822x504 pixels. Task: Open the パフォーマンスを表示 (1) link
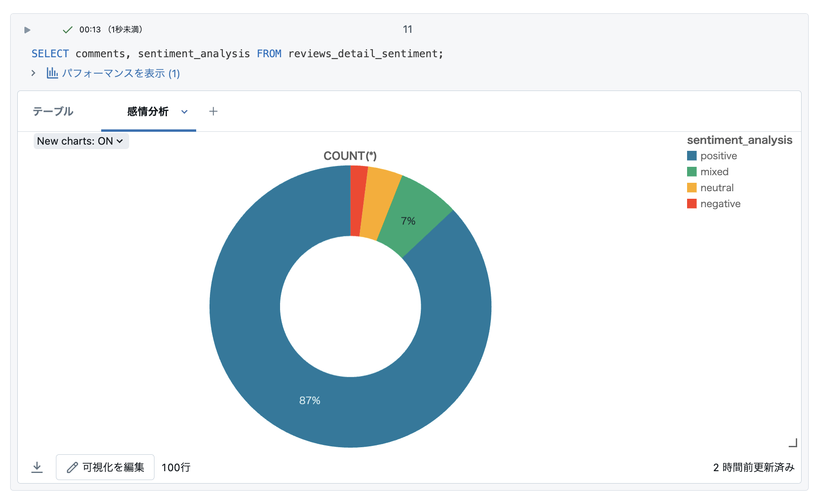coord(121,73)
